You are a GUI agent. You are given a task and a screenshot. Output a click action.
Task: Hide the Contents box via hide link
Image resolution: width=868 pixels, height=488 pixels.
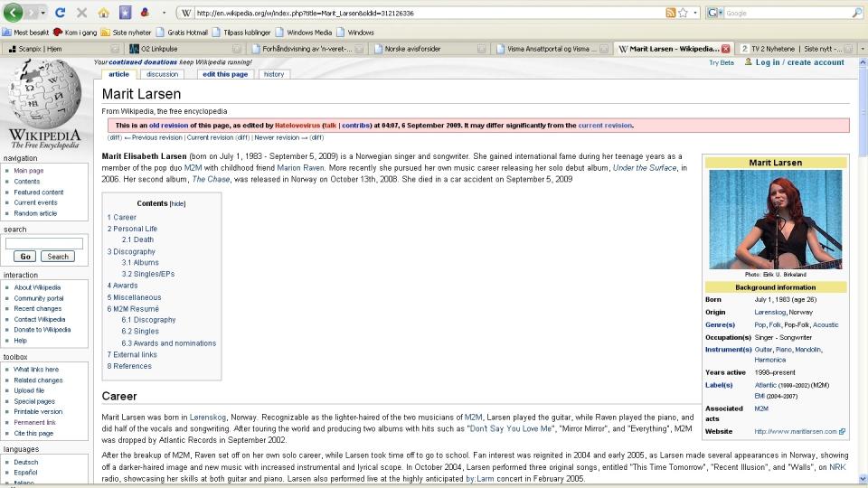click(x=177, y=203)
